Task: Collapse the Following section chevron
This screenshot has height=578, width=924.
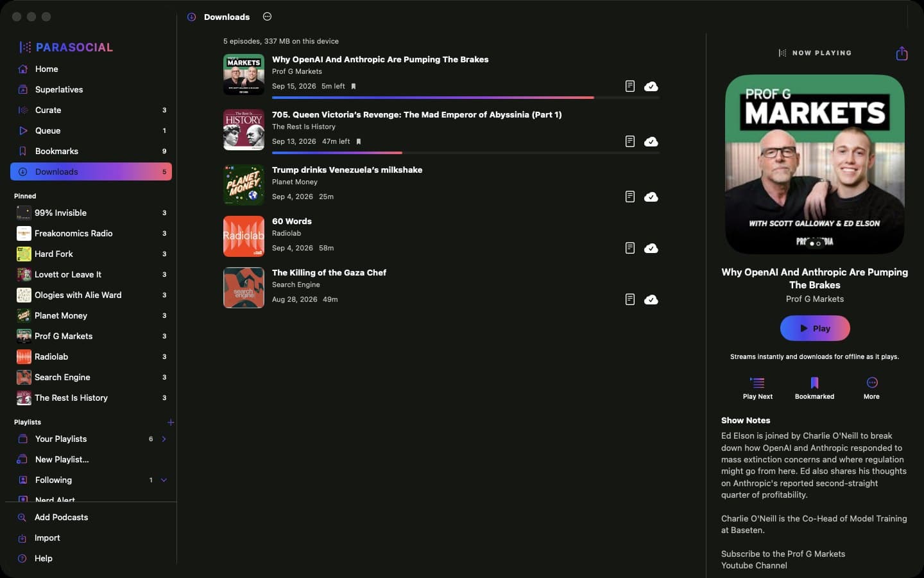Action: tap(164, 480)
